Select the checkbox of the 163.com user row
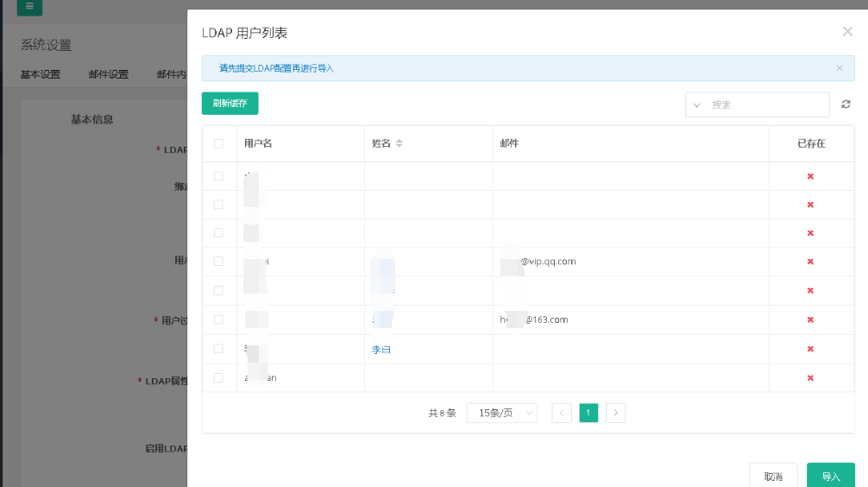 218,319
